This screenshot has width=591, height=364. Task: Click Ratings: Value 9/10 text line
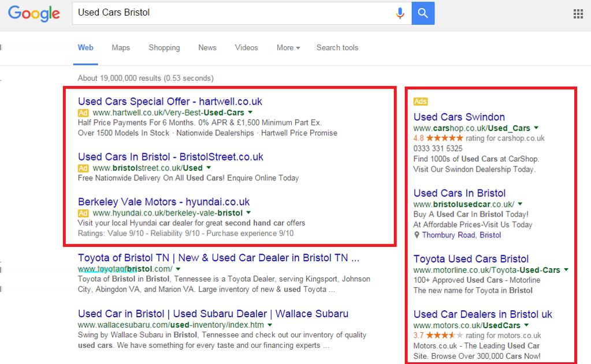185,233
